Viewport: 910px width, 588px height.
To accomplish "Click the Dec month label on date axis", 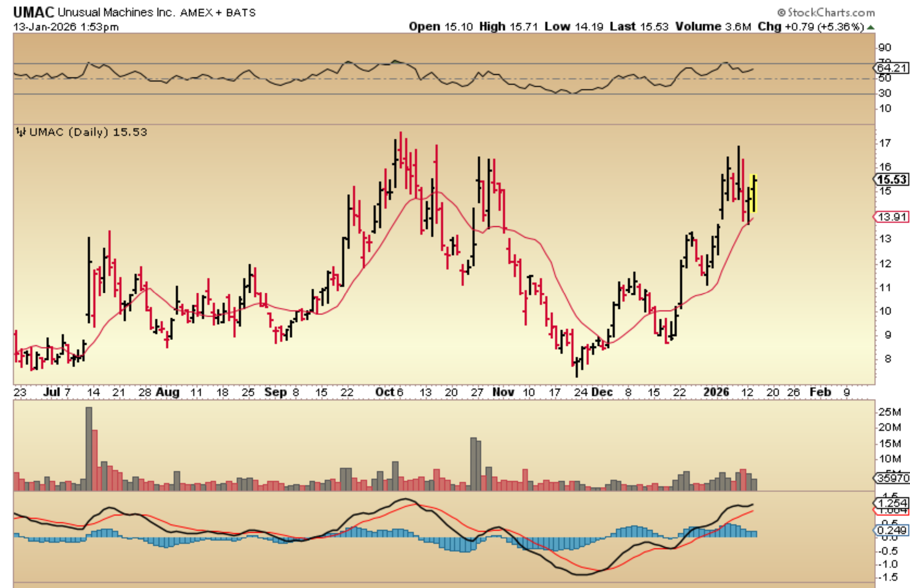I will (x=602, y=392).
